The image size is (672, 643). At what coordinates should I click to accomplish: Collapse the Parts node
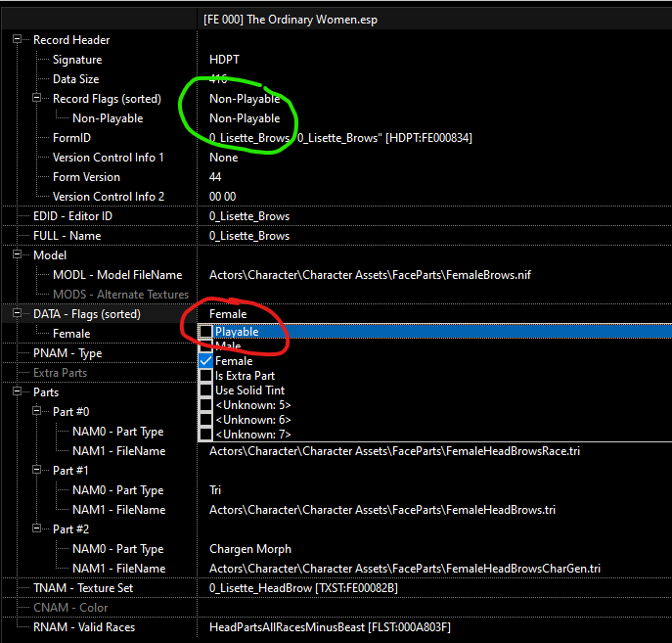18,391
